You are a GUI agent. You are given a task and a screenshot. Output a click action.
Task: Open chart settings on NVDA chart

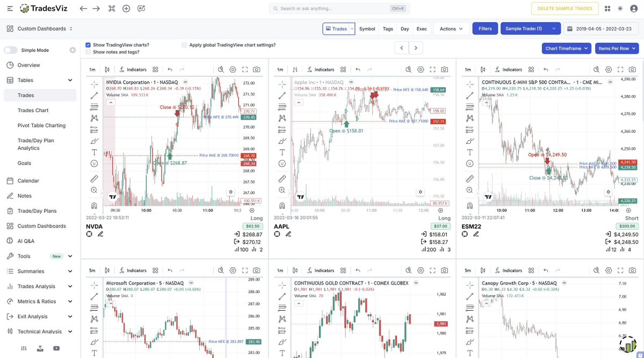pyautogui.click(x=233, y=69)
